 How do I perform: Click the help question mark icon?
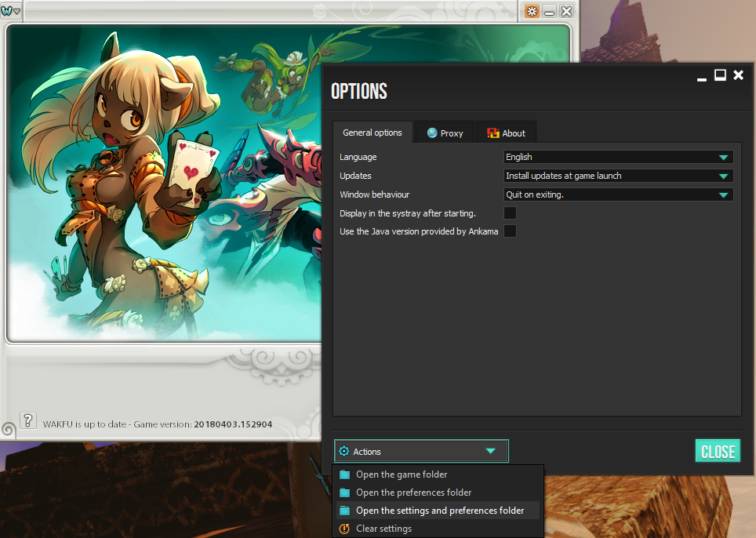pos(28,421)
